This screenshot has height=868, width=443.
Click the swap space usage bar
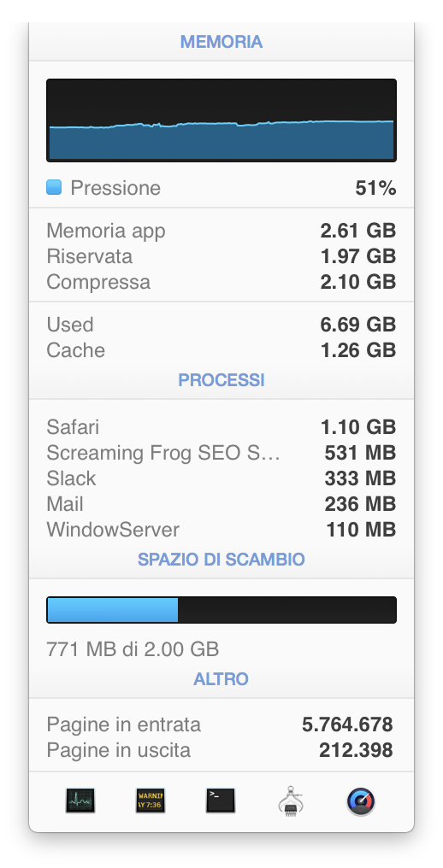tap(221, 609)
